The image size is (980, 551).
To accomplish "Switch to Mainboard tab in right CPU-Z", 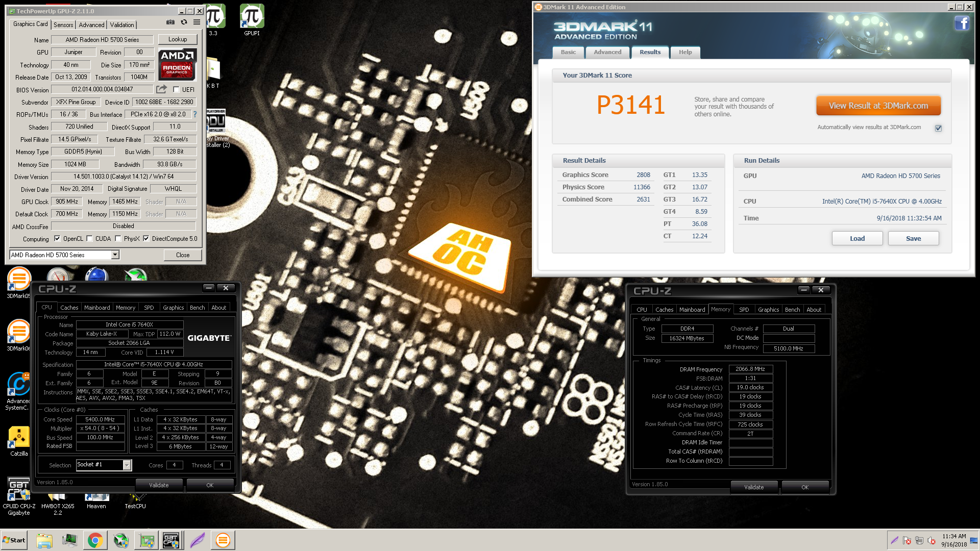I will tap(692, 310).
